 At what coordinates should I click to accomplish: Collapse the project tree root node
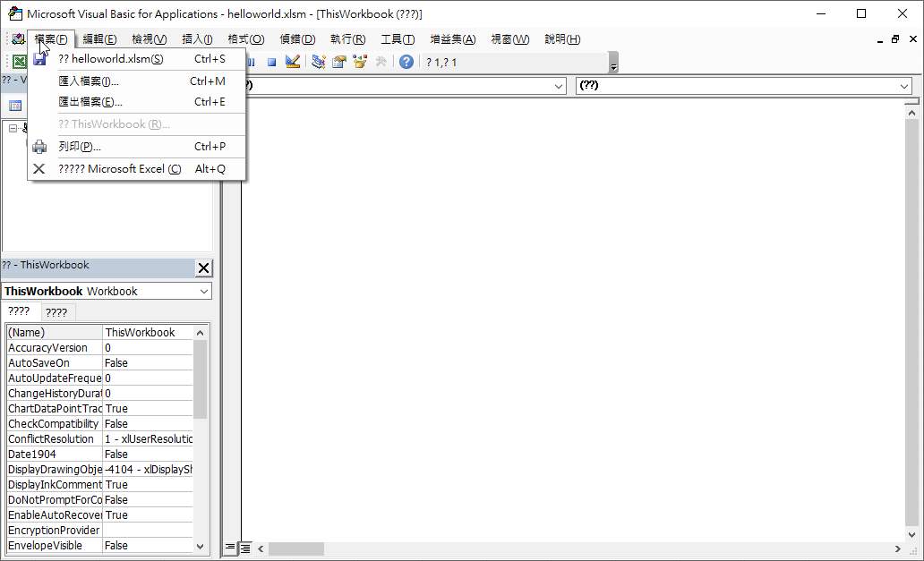click(13, 128)
